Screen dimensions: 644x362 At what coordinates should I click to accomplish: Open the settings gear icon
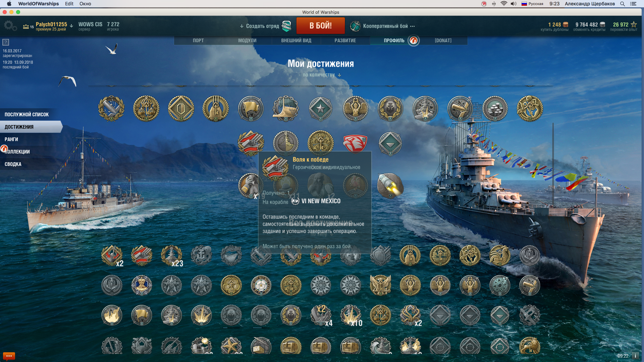10,26
